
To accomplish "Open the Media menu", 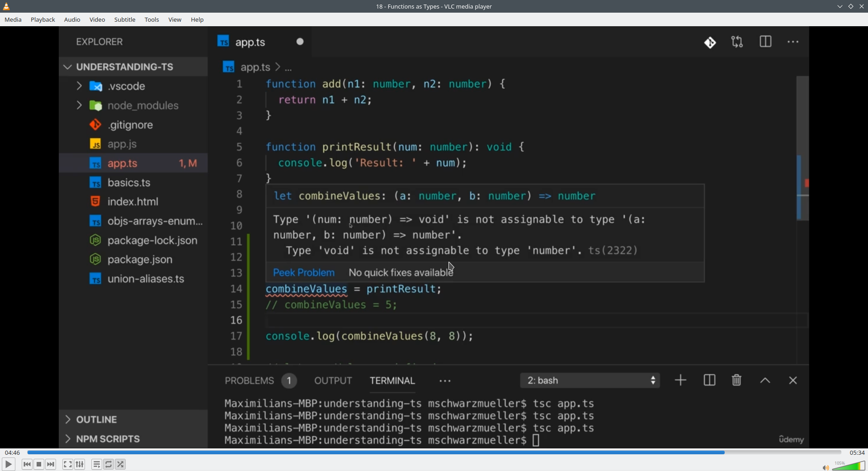I will [13, 20].
